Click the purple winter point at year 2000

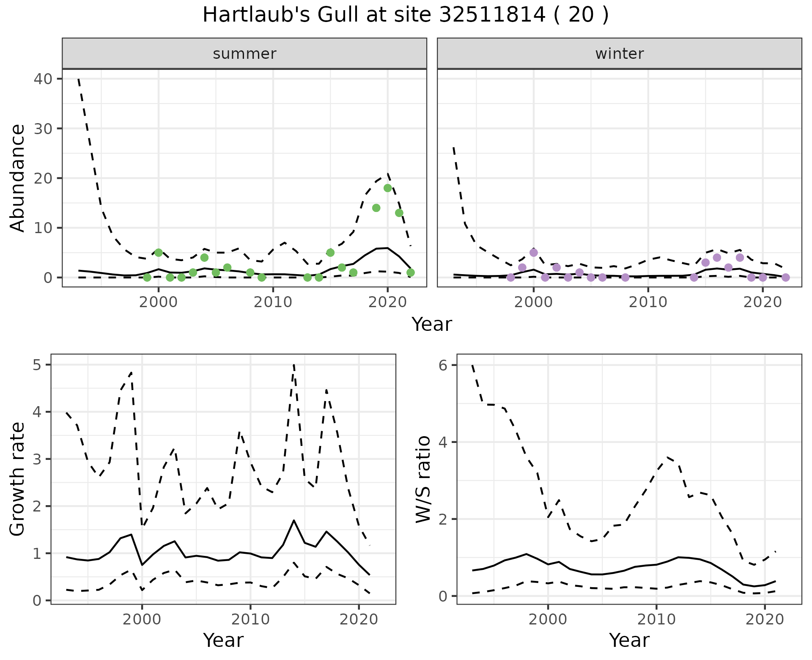pyautogui.click(x=534, y=253)
